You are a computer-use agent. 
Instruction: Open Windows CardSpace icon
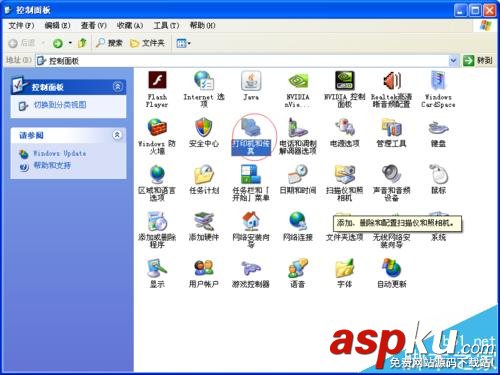(x=438, y=81)
